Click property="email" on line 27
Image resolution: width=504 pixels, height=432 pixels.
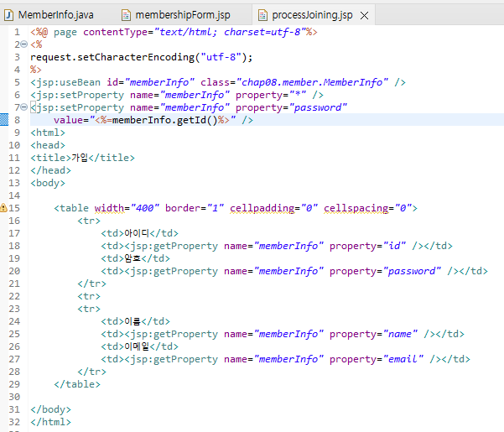click(x=377, y=359)
